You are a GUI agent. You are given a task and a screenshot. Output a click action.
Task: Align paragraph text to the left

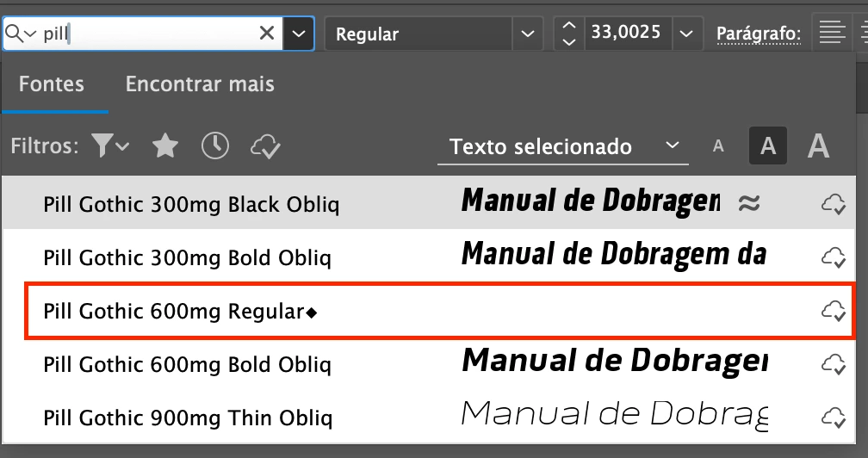[833, 34]
